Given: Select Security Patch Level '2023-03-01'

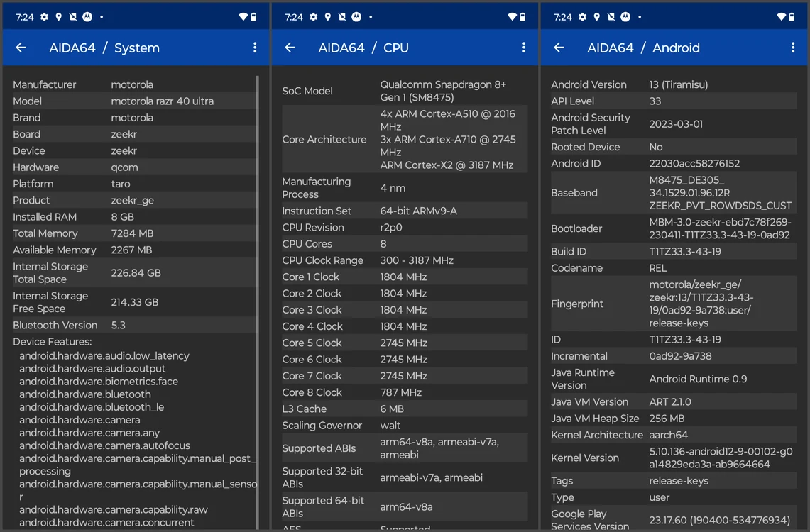Looking at the screenshot, I should [674, 124].
